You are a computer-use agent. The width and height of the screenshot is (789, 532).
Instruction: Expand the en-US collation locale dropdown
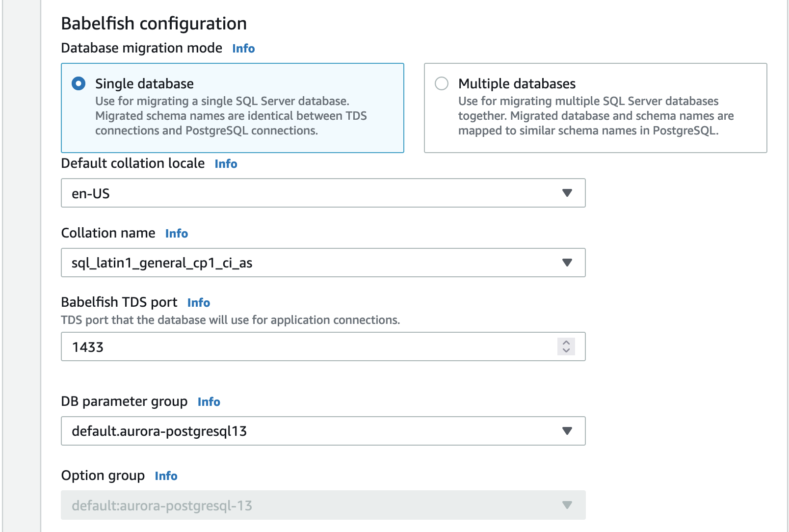(323, 193)
